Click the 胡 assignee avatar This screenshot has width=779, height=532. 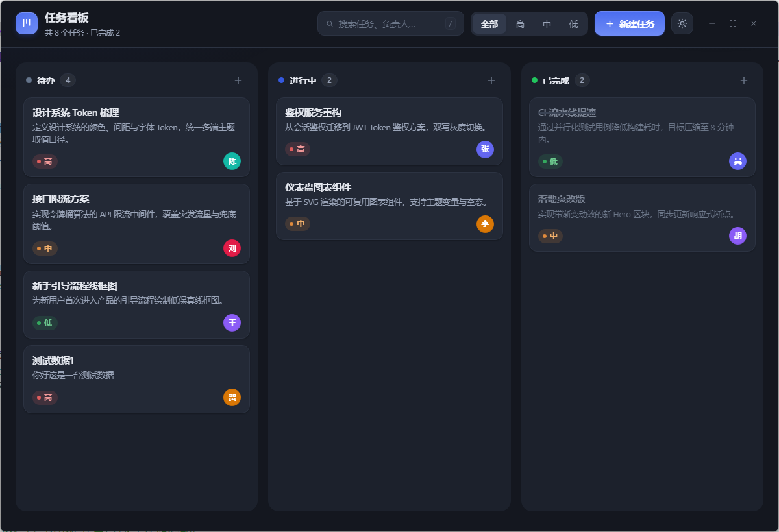click(x=737, y=236)
